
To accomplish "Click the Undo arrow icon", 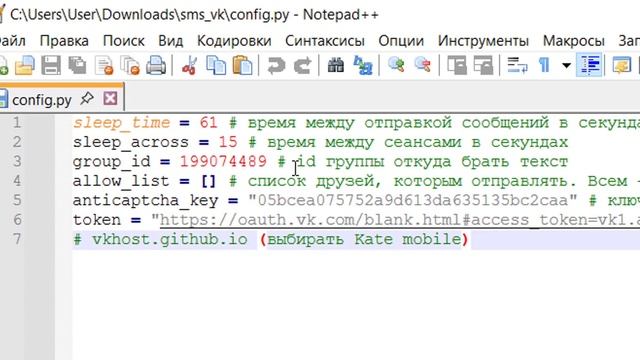I will [x=276, y=65].
